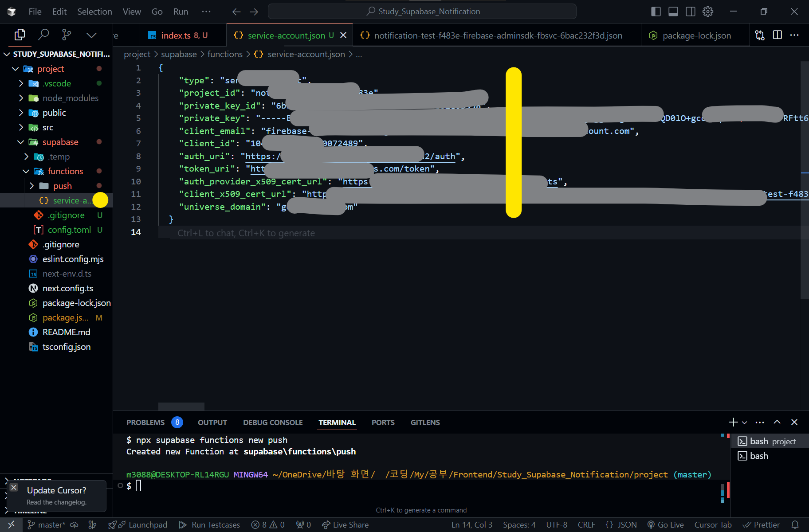Create a new terminal with plus icon

point(733,422)
